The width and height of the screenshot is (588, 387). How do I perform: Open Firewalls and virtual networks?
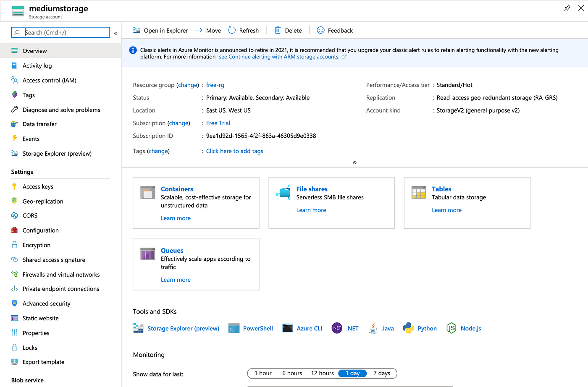tap(60, 274)
